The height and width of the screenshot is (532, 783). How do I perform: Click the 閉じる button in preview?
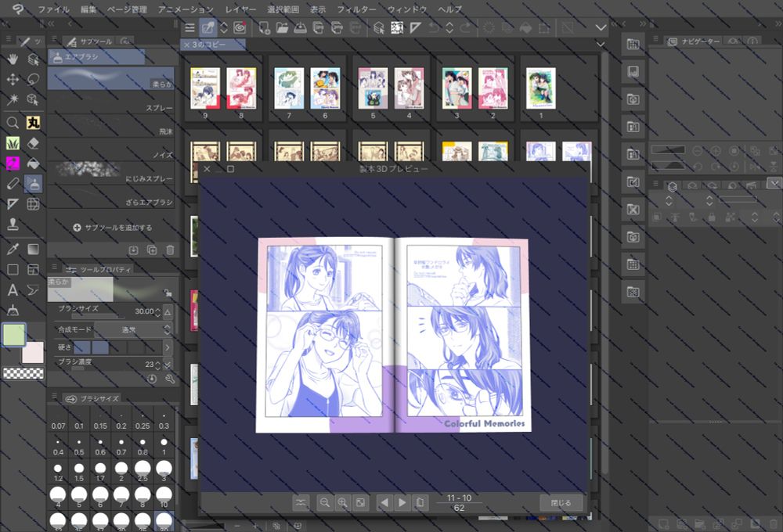click(x=561, y=502)
